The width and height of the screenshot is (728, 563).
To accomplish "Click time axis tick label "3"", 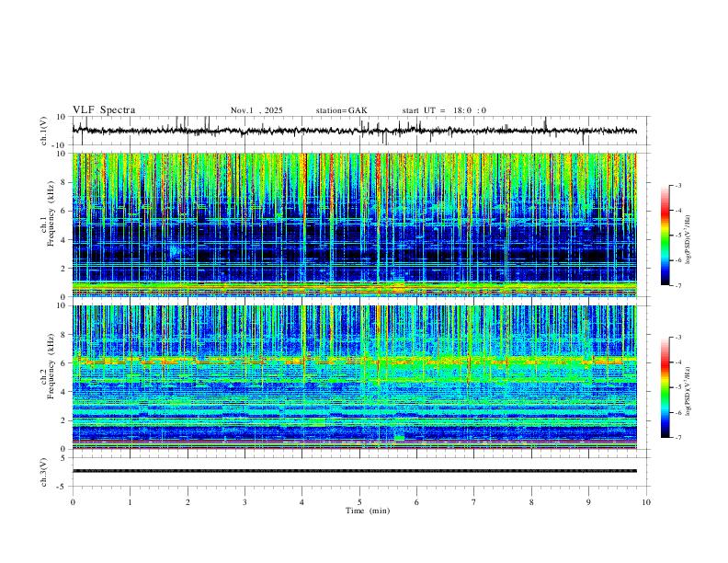I will tap(245, 502).
